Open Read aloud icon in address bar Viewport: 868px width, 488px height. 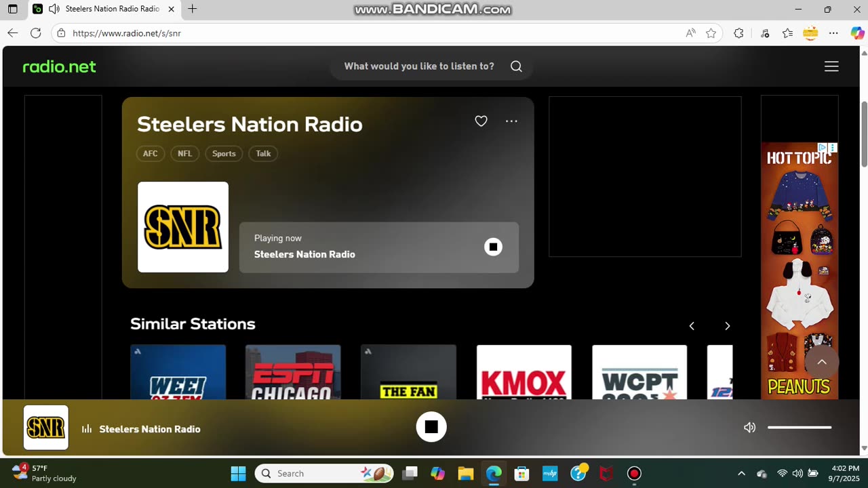(690, 33)
